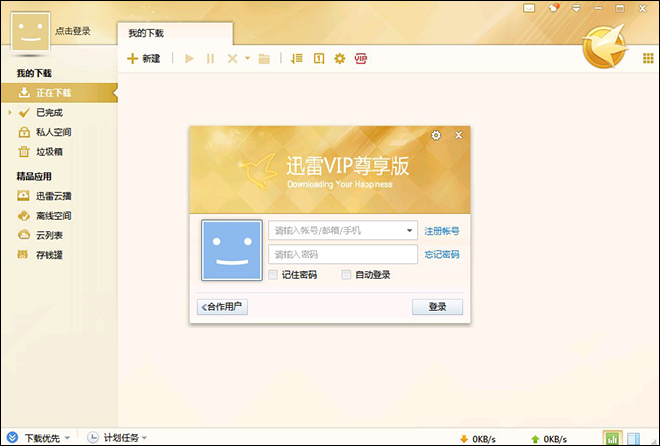Check the 记住密码 checkbox
Screen dimensions: 660x446
click(273, 275)
